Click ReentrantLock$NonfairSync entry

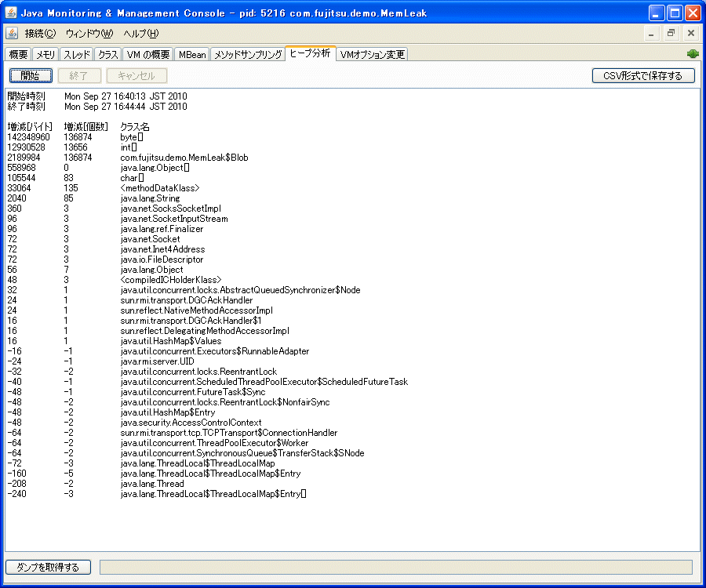(x=225, y=402)
